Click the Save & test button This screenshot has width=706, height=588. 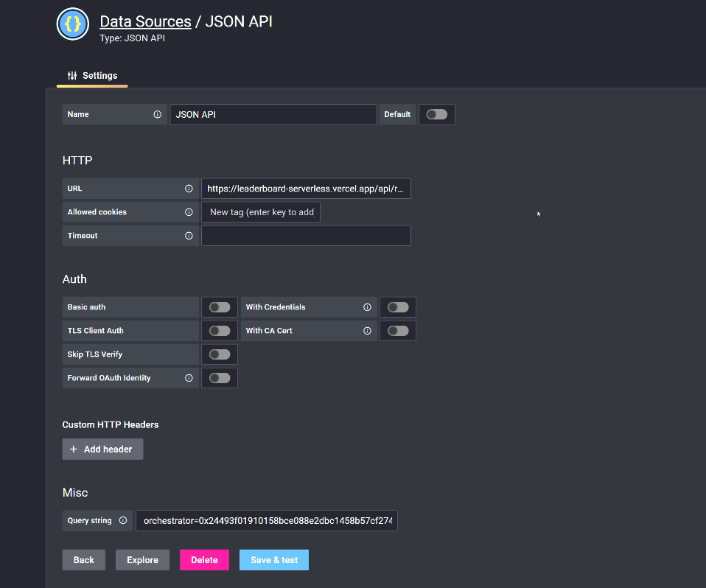tap(273, 559)
